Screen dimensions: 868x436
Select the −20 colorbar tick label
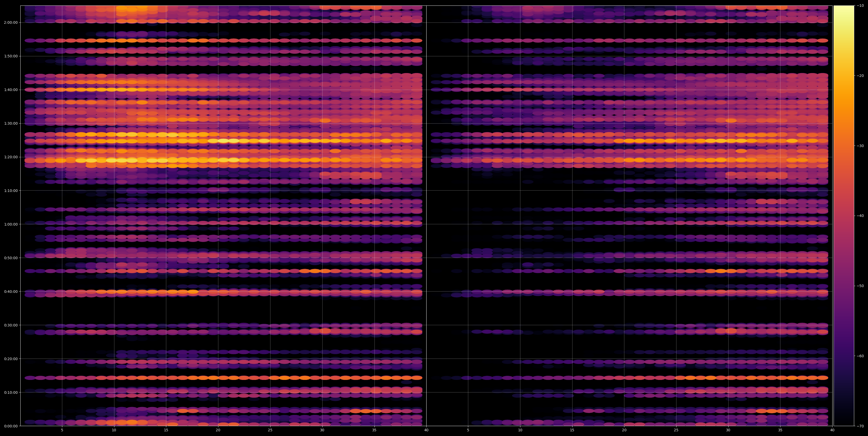click(x=860, y=76)
